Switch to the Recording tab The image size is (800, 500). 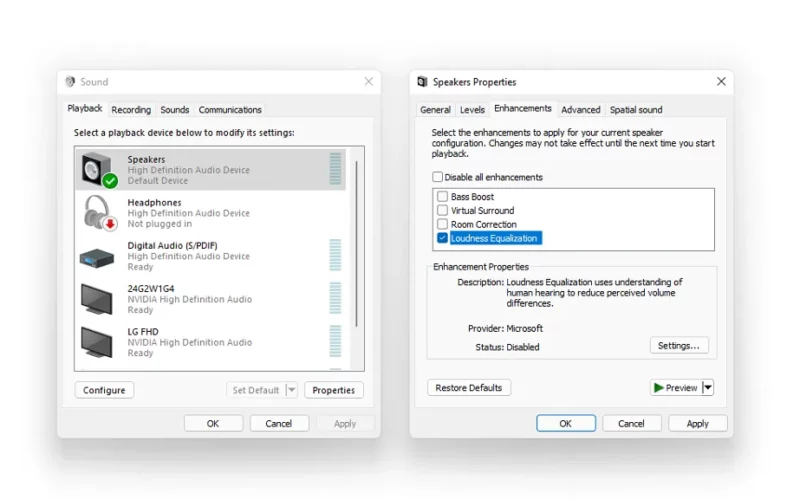(131, 110)
